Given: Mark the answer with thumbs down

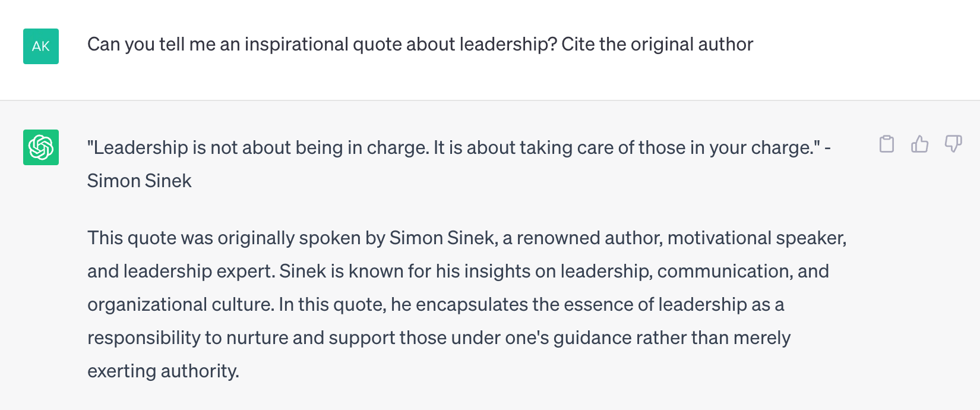Looking at the screenshot, I should point(953,144).
